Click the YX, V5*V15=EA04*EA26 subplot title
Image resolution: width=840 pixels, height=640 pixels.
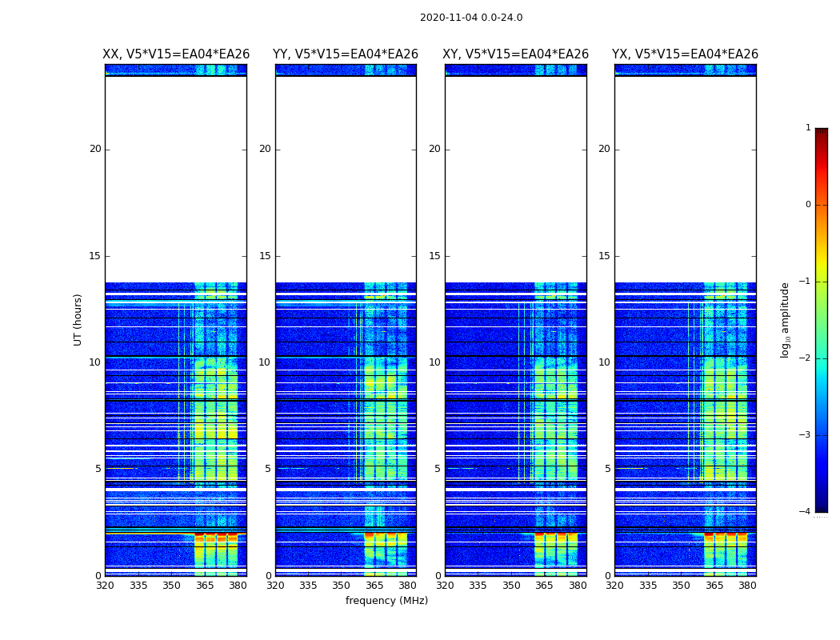click(x=685, y=54)
